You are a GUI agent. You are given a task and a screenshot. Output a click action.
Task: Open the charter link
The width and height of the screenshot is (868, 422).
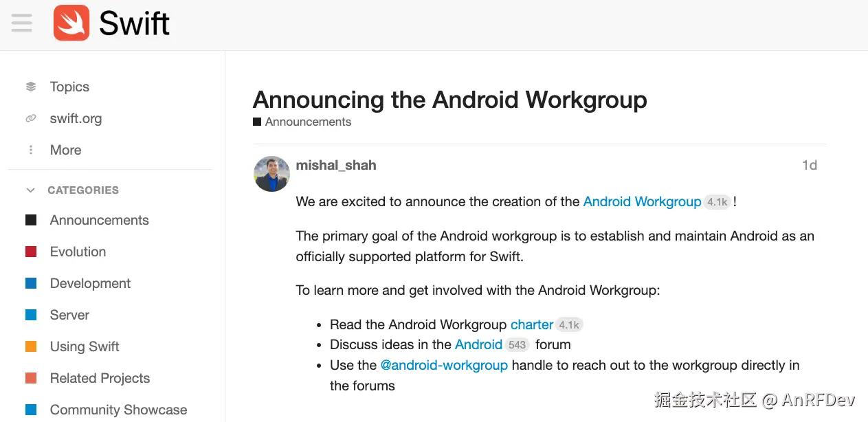[531, 324]
